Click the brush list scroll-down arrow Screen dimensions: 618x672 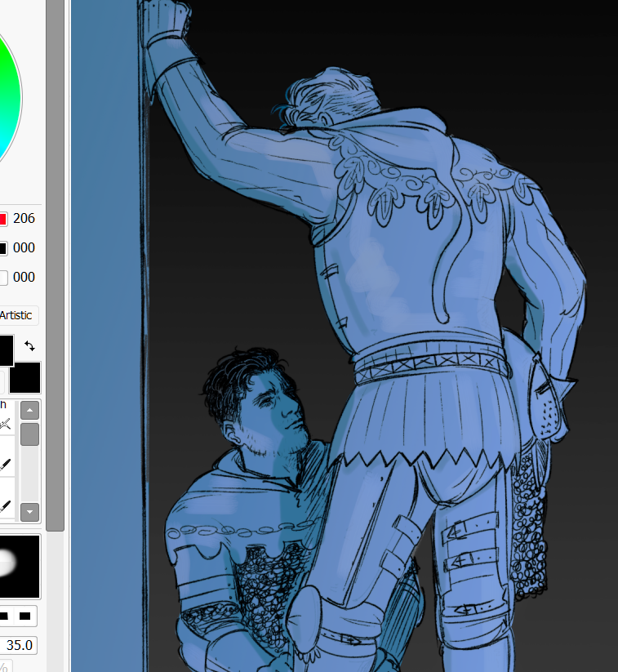(x=29, y=512)
